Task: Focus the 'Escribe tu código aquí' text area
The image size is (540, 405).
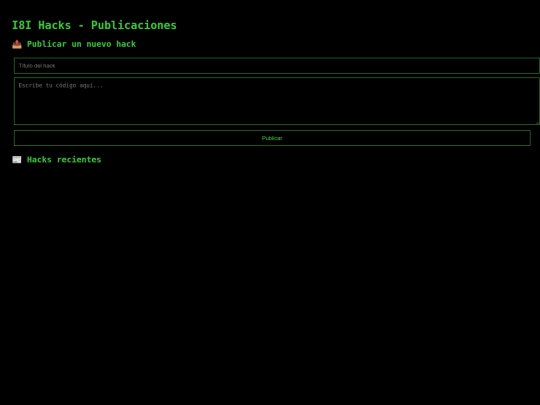Action: pyautogui.click(x=277, y=101)
